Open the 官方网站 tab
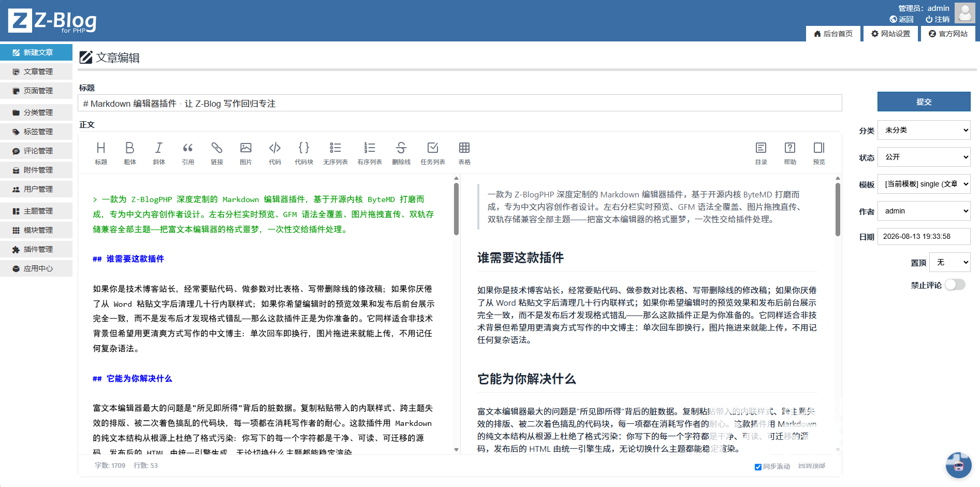980x487 pixels. (948, 34)
